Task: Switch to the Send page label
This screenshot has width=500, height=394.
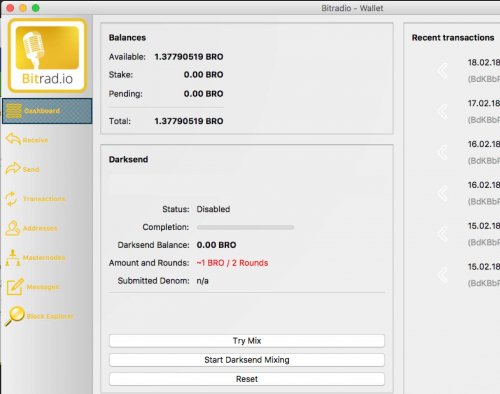Action: point(31,170)
